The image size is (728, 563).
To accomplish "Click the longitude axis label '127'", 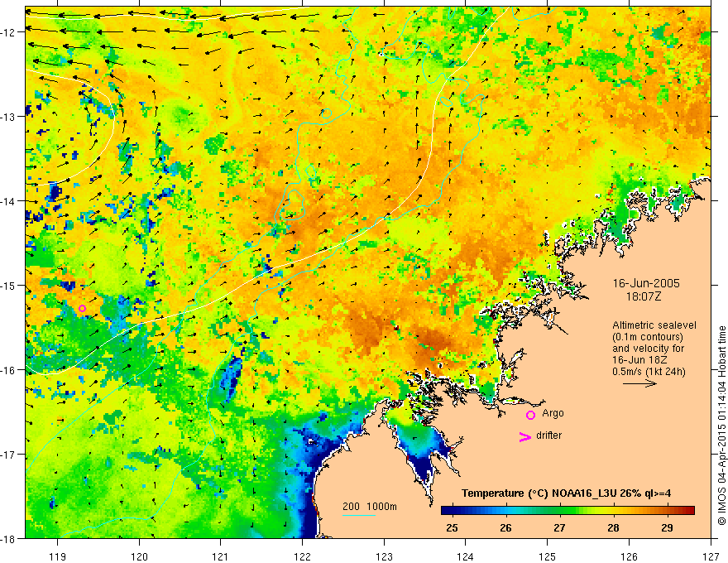I will 711,556.
